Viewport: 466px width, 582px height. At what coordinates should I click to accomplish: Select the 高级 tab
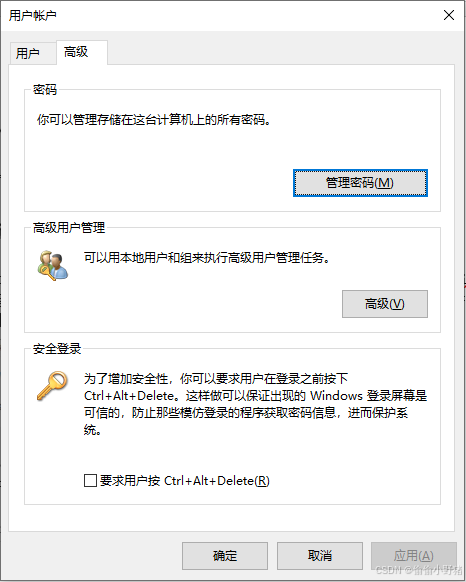coord(76,52)
